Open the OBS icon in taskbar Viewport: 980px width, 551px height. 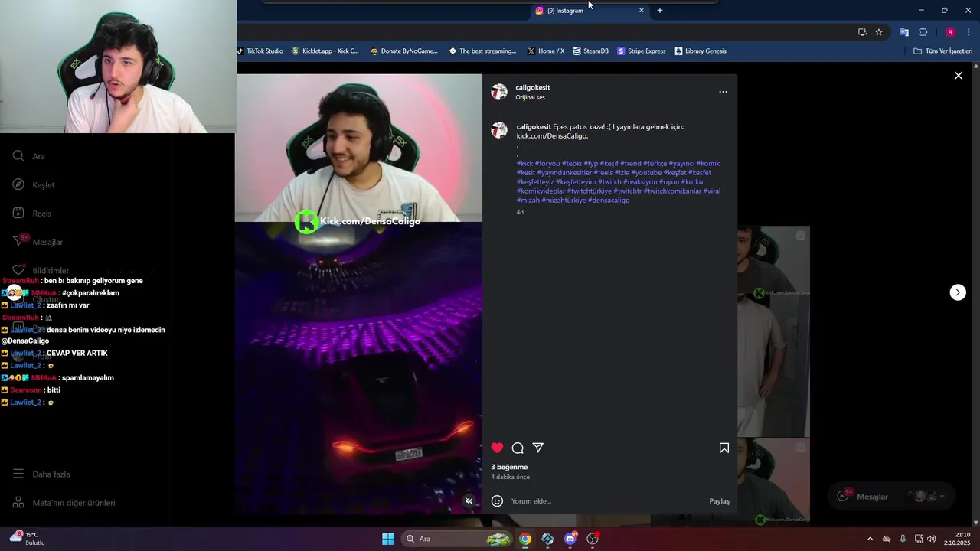(x=593, y=539)
